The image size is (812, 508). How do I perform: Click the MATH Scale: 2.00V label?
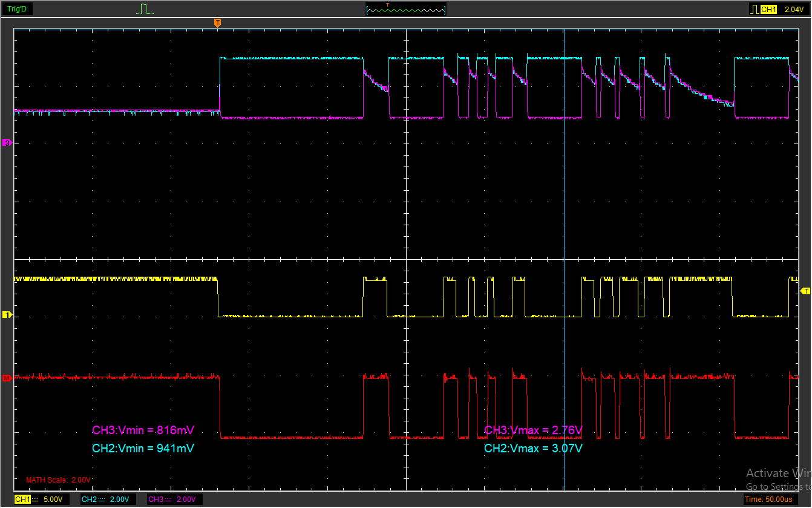[58, 480]
